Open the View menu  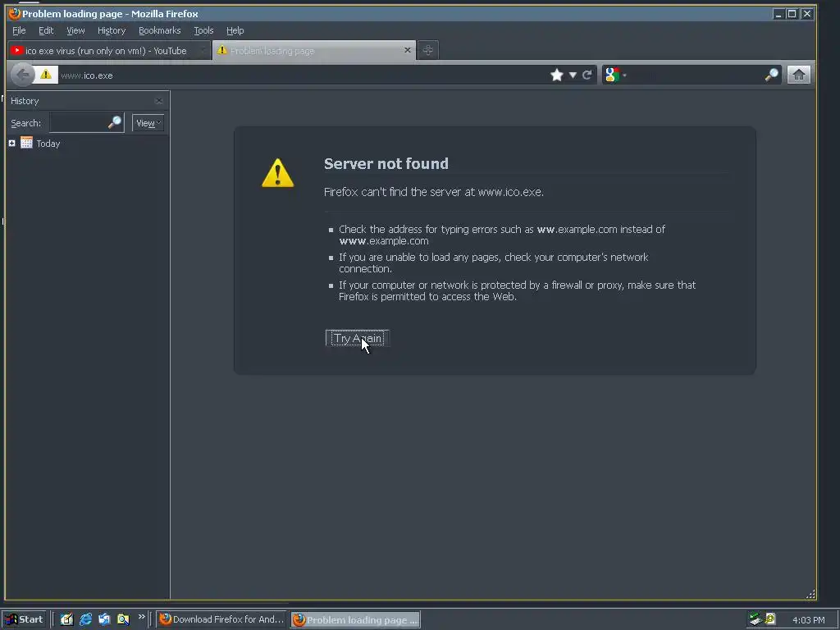click(75, 30)
